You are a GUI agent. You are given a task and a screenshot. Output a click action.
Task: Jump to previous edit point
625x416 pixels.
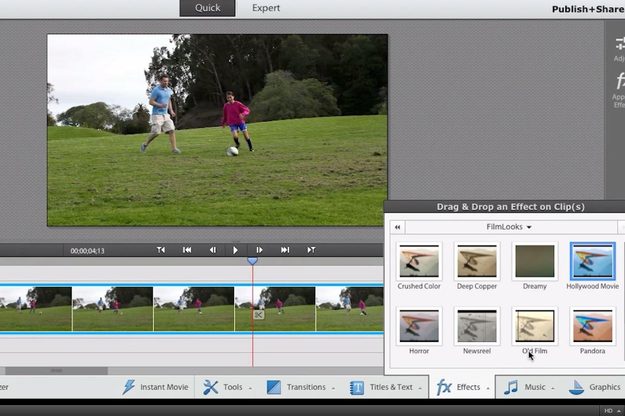pos(187,250)
